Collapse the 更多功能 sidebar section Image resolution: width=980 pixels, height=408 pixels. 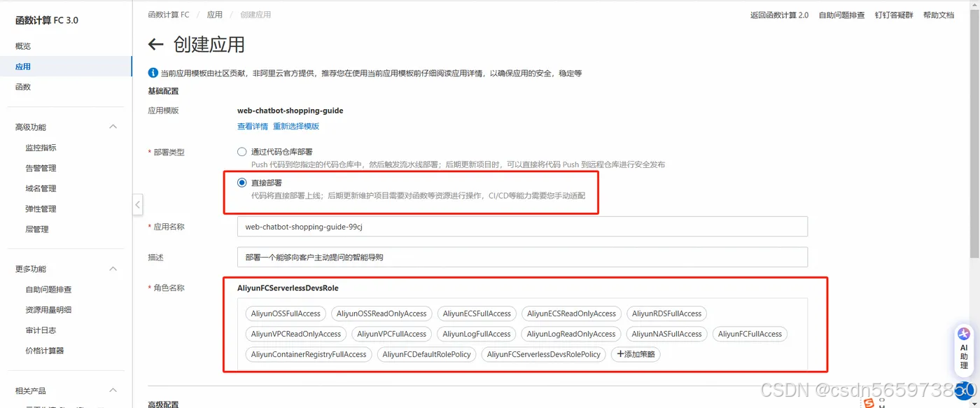(113, 269)
